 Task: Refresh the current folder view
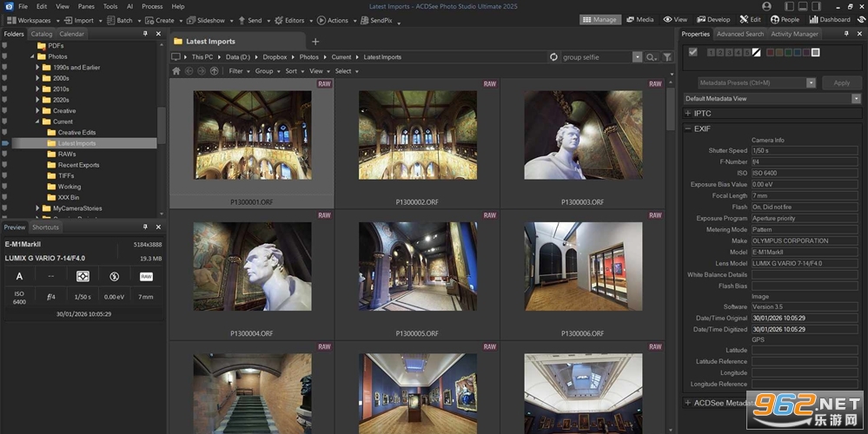click(553, 57)
